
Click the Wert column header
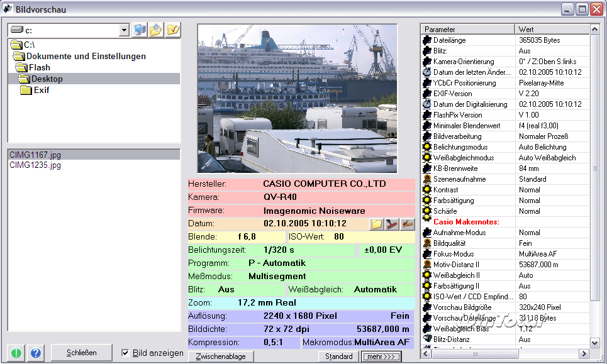click(x=551, y=30)
